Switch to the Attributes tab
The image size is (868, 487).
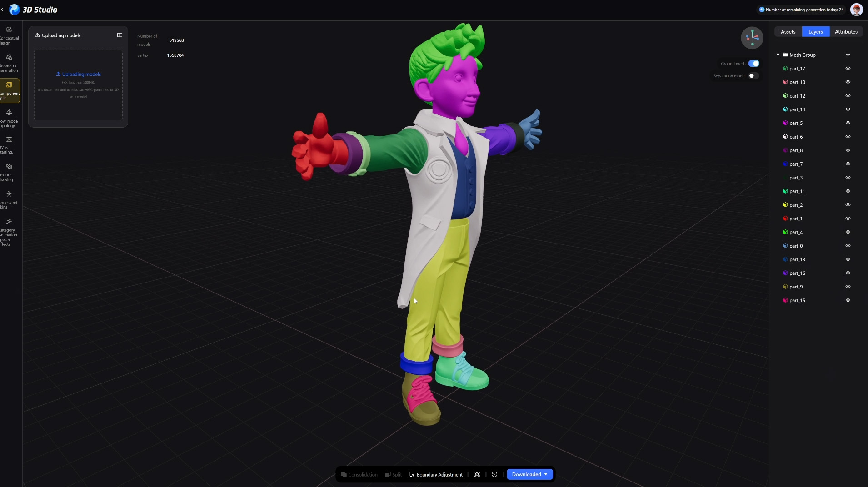846,32
